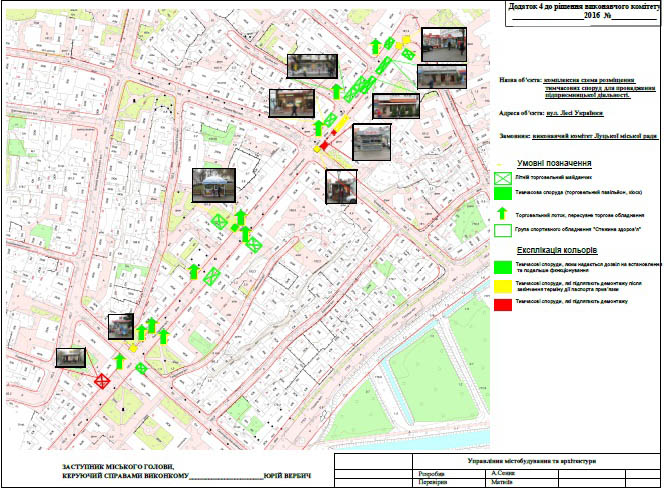Click the ЗАСТУПНИК МІСЬКОГО ГОЛОВИ signature text

coord(118,467)
